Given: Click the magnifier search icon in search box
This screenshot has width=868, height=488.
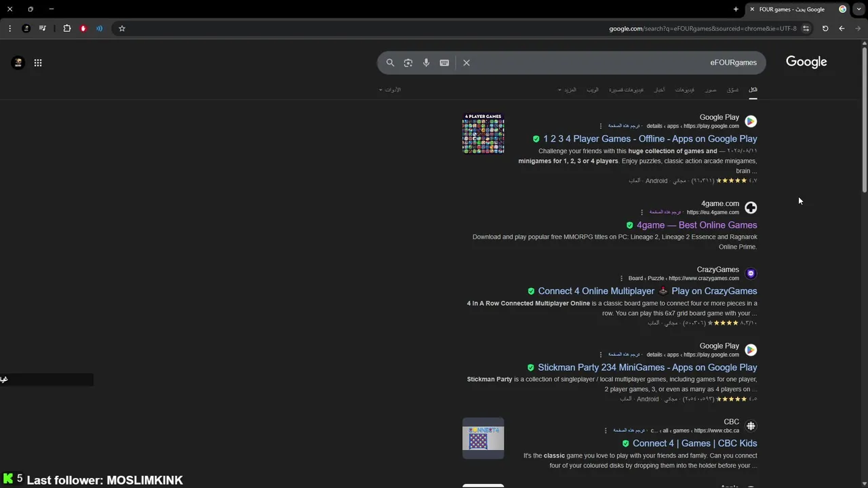Looking at the screenshot, I should click(390, 62).
